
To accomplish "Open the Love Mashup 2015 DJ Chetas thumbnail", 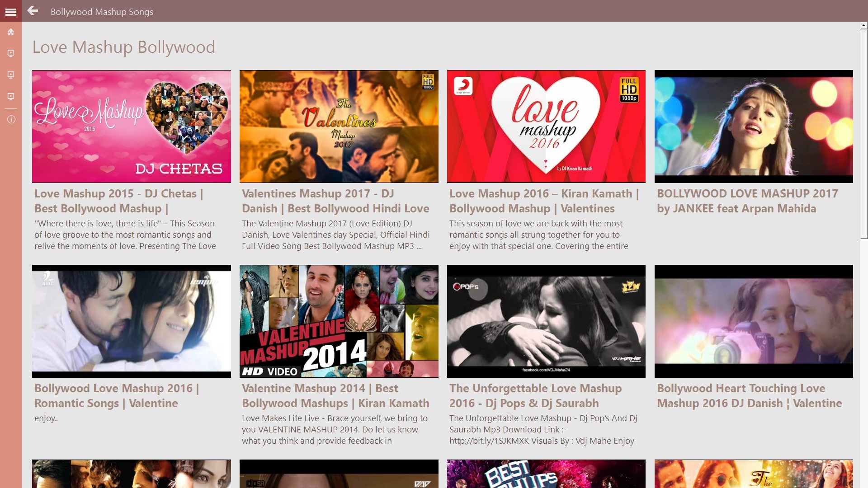I will pyautogui.click(x=132, y=127).
